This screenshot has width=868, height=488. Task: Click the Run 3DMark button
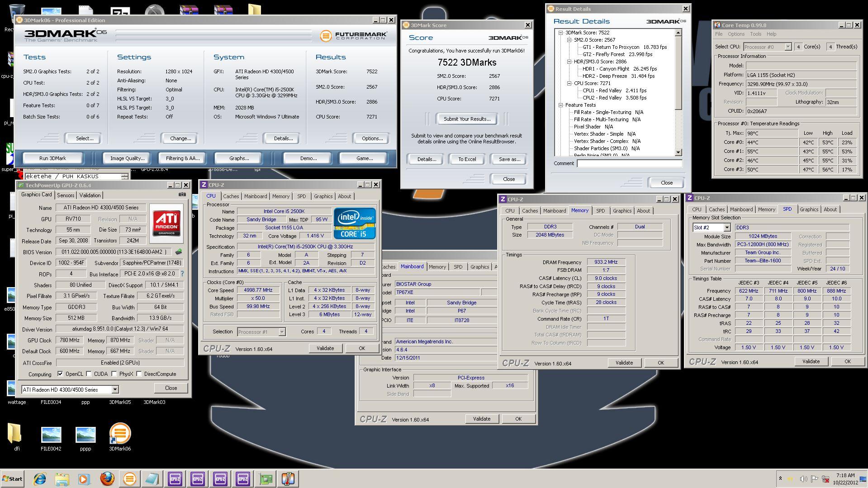click(52, 158)
